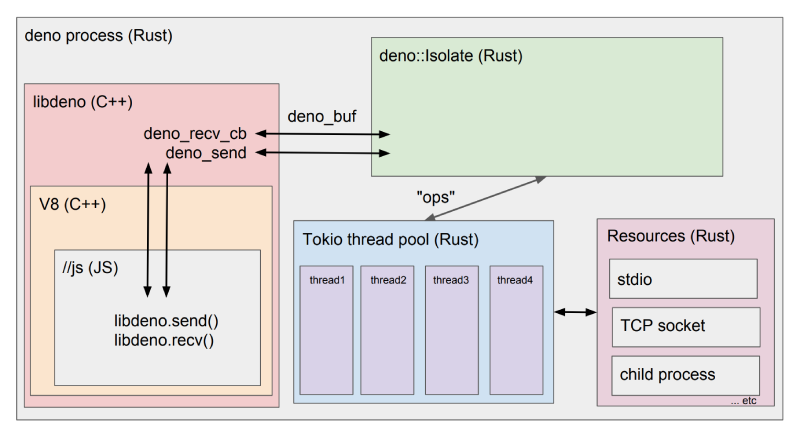This screenshot has height=430, width=800.
Task: Click the TCP socket resource box
Action: 686,327
